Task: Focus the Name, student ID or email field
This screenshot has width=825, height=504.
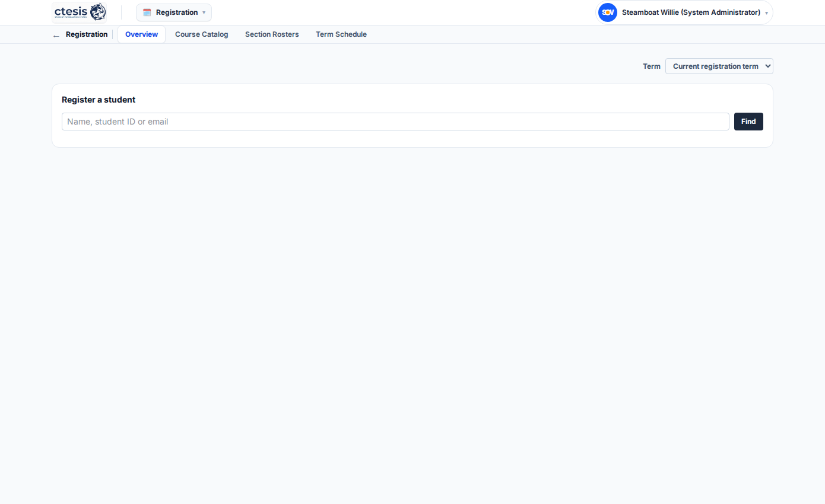Action: point(395,122)
